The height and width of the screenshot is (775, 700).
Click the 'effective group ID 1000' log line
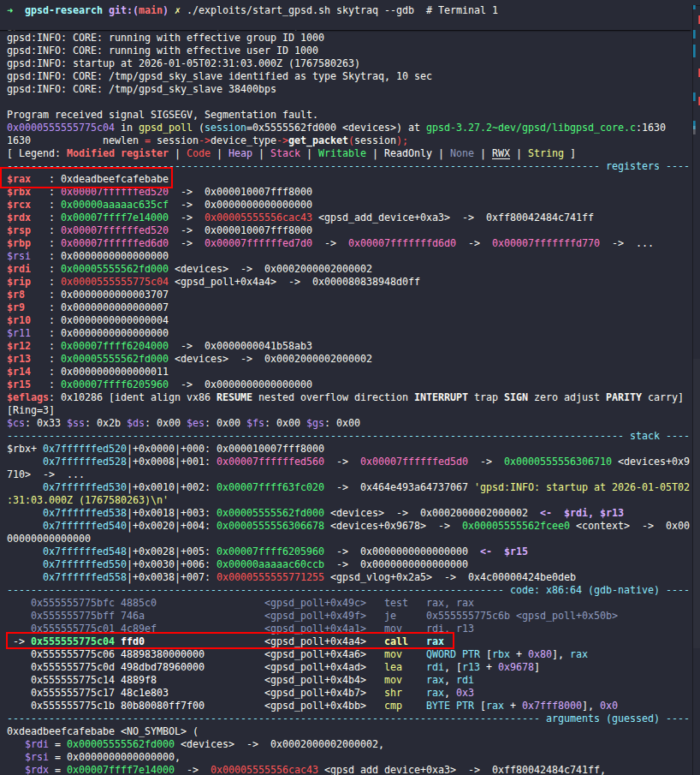tap(165, 38)
